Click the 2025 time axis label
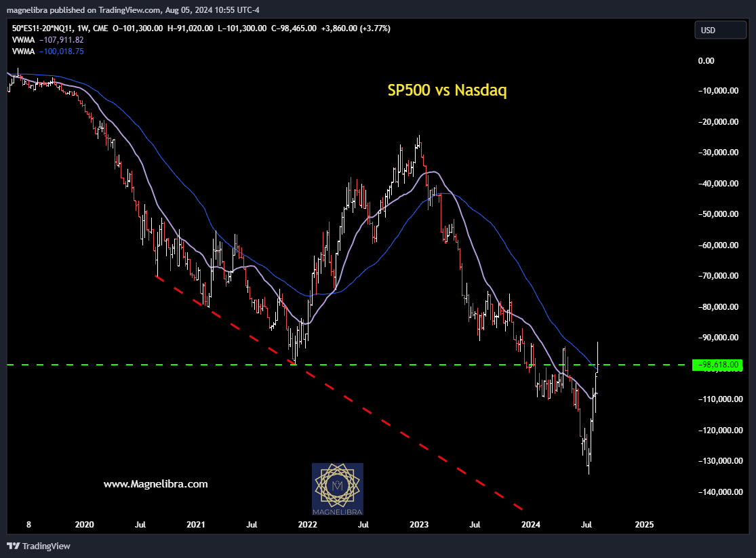This screenshot has width=756, height=558. (645, 524)
